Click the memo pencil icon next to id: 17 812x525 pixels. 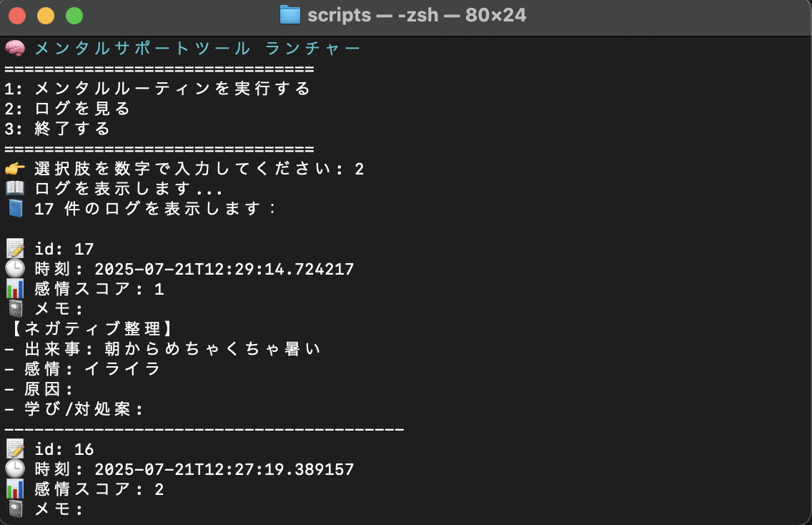tap(15, 249)
